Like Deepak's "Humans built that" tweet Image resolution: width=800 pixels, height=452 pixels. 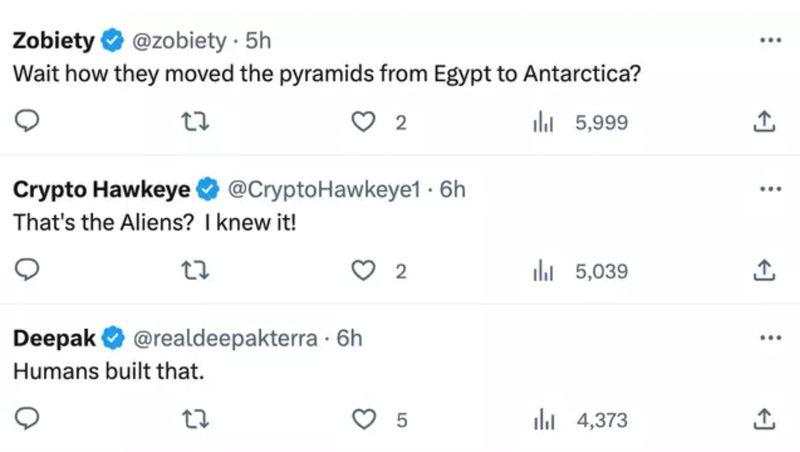point(363,420)
